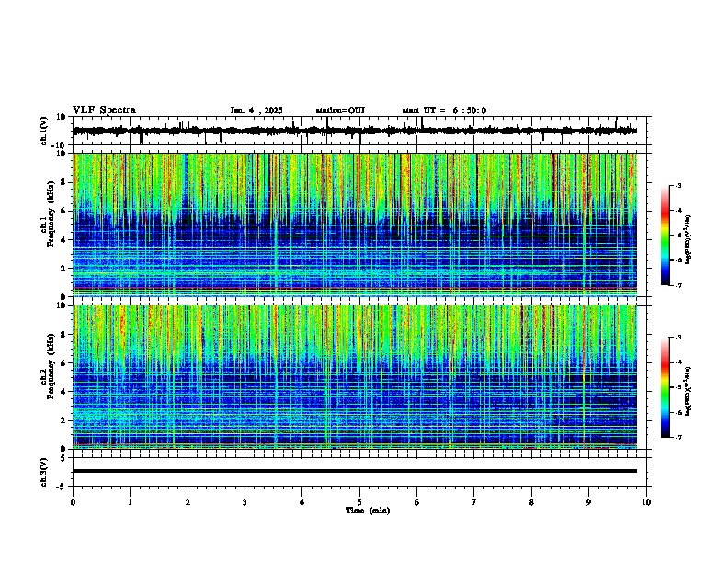Viewport: 728px width, 563px height.
Task: Click the time axis tick label '5'
Action: click(359, 502)
